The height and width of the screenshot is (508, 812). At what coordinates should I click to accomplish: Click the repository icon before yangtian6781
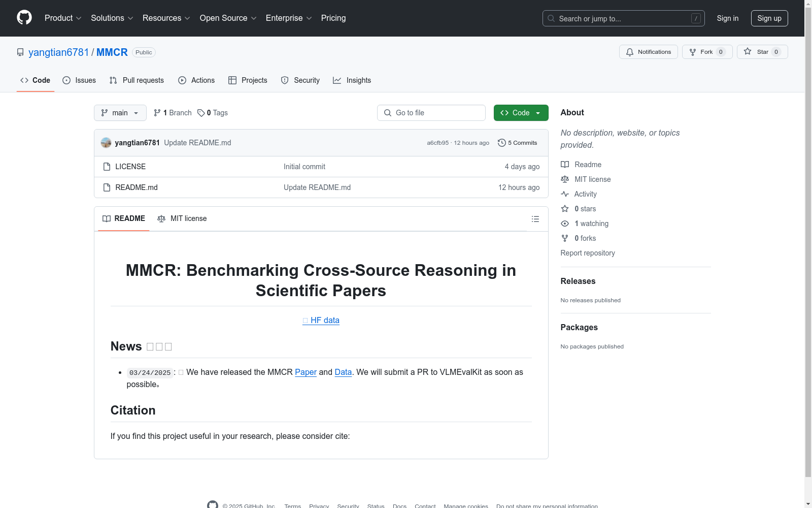(x=20, y=52)
